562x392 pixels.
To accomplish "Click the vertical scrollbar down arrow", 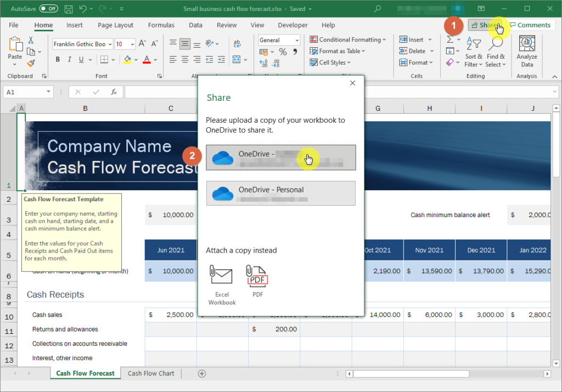I will tap(557, 363).
